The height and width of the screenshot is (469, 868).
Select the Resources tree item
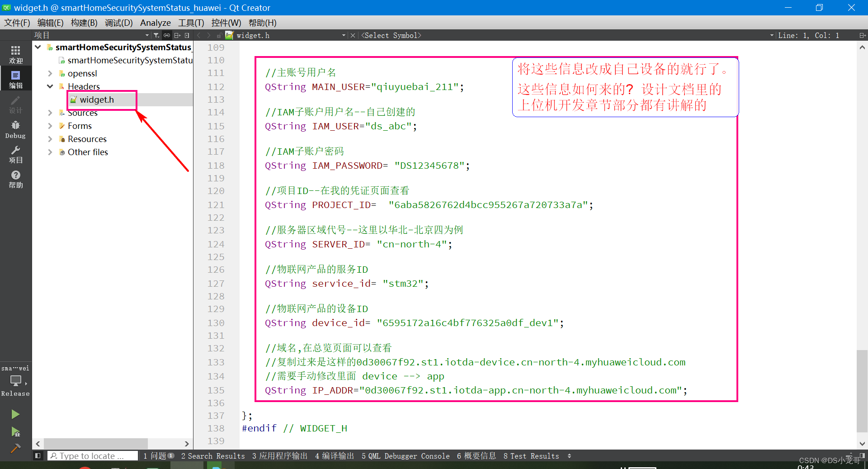coord(87,139)
